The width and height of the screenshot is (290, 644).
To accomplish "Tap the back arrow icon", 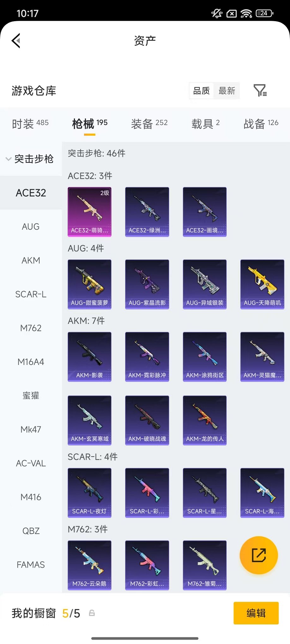I will tap(16, 40).
